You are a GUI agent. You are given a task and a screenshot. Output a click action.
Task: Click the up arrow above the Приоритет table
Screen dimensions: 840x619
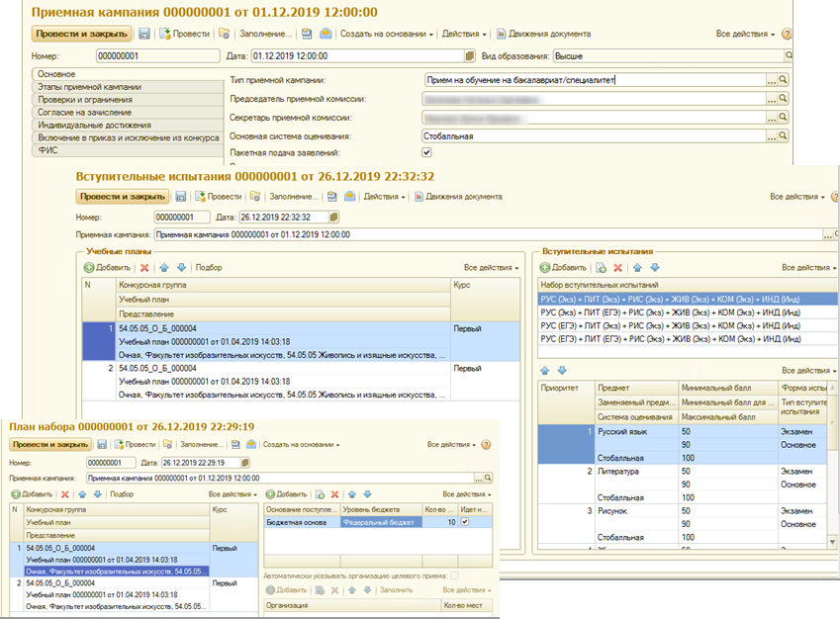click(x=545, y=370)
